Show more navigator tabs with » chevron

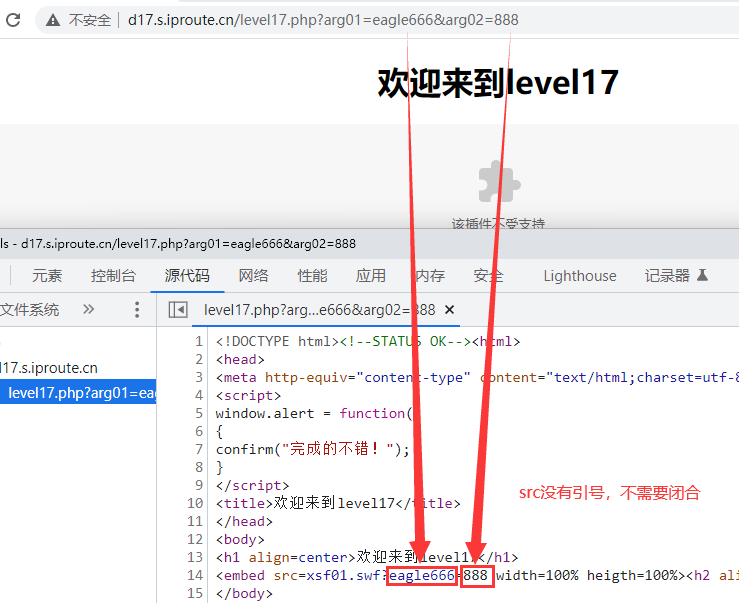tap(89, 310)
